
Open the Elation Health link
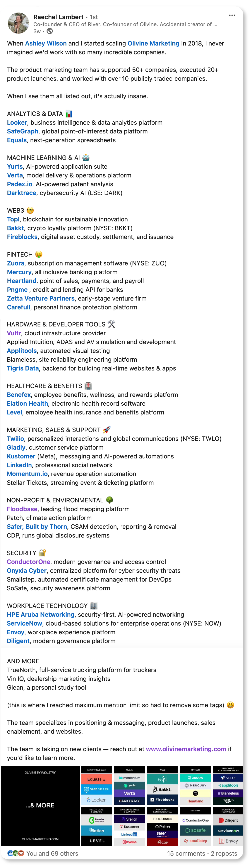point(27,403)
